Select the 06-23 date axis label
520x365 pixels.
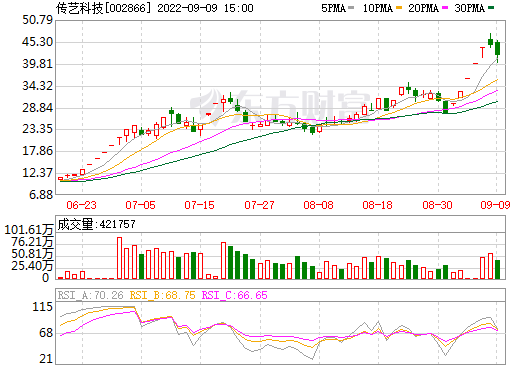81,205
